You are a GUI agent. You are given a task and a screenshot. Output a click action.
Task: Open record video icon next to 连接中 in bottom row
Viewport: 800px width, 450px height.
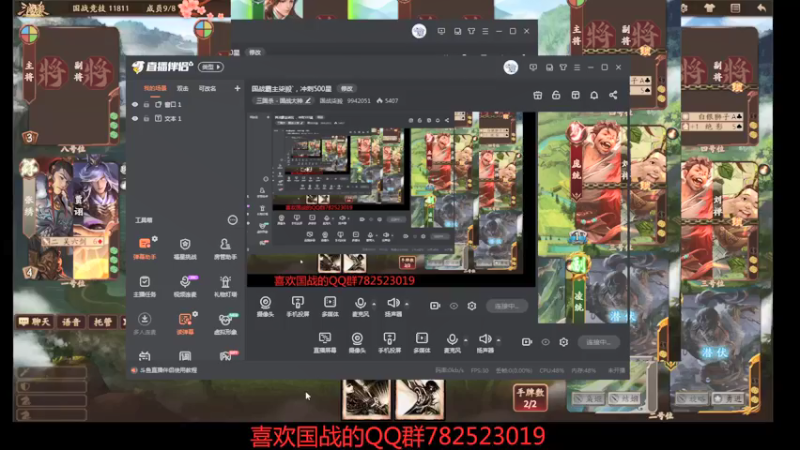point(527,342)
